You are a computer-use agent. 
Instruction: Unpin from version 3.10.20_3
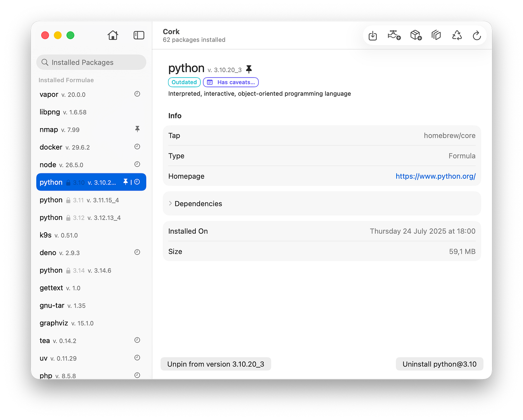click(216, 364)
